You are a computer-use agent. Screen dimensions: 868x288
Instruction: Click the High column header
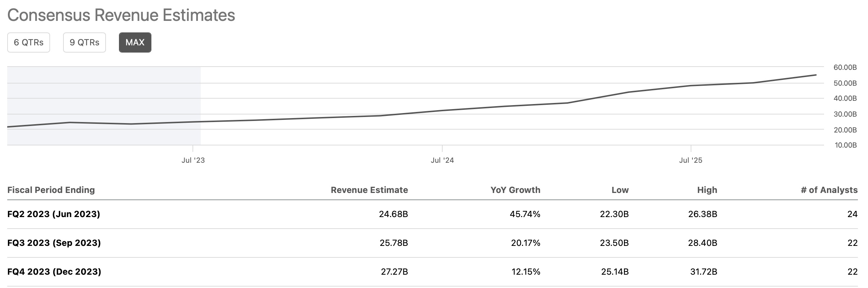click(707, 190)
